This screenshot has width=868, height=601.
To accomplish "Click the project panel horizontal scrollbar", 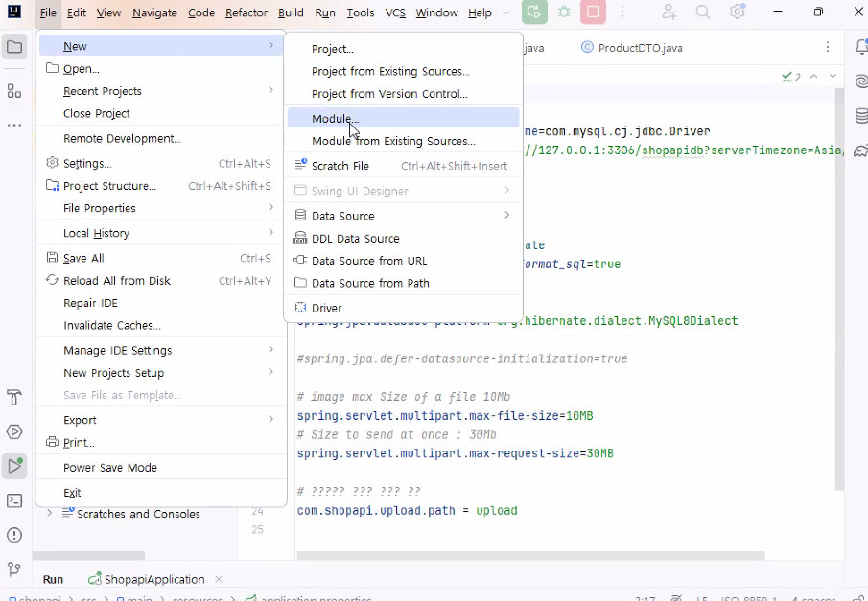I will tap(88, 555).
